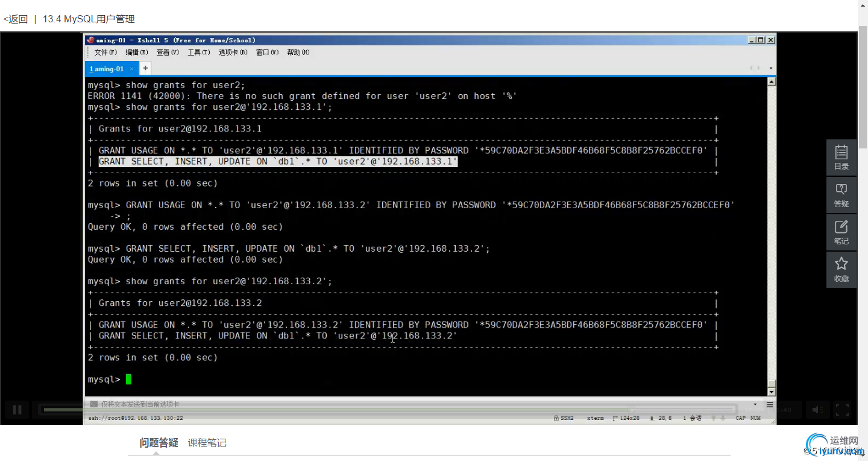868x461 pixels.
Task: Click the first 'show grants for user2;' command
Action: [x=186, y=85]
